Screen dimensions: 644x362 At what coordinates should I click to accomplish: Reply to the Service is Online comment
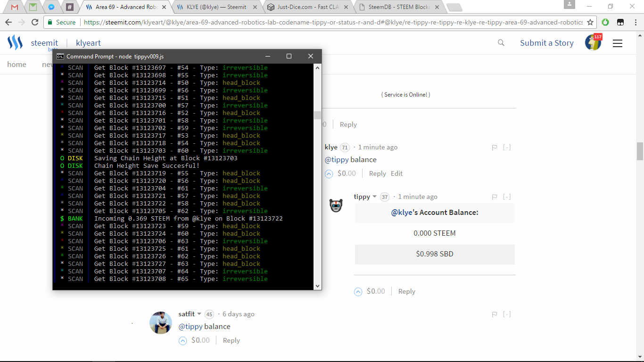click(x=348, y=124)
